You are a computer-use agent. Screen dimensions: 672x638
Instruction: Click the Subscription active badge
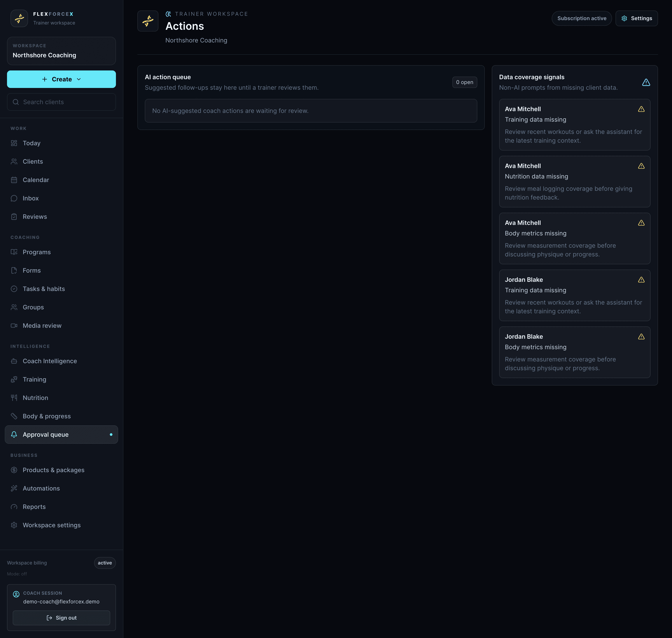tap(581, 18)
